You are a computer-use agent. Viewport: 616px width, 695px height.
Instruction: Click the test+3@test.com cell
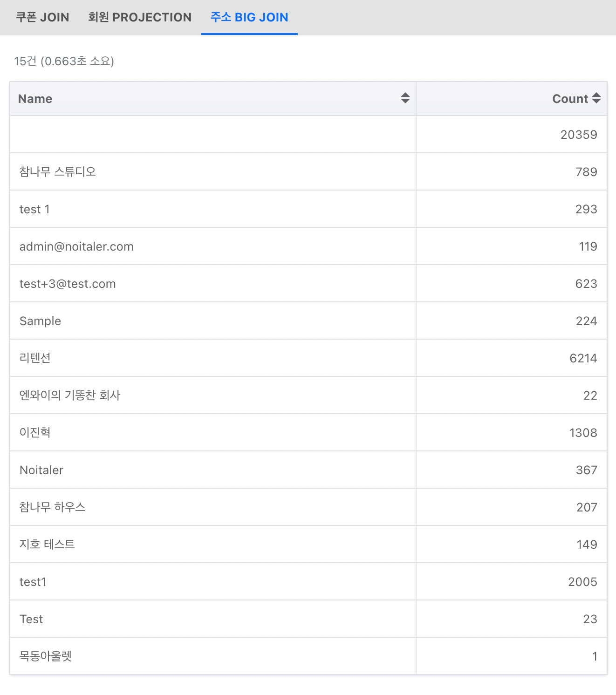tap(68, 284)
